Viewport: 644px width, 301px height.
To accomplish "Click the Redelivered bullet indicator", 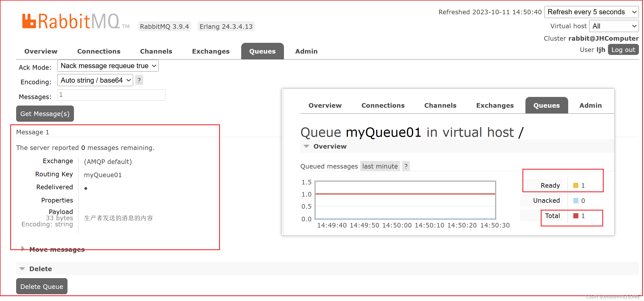I will coord(86,188).
